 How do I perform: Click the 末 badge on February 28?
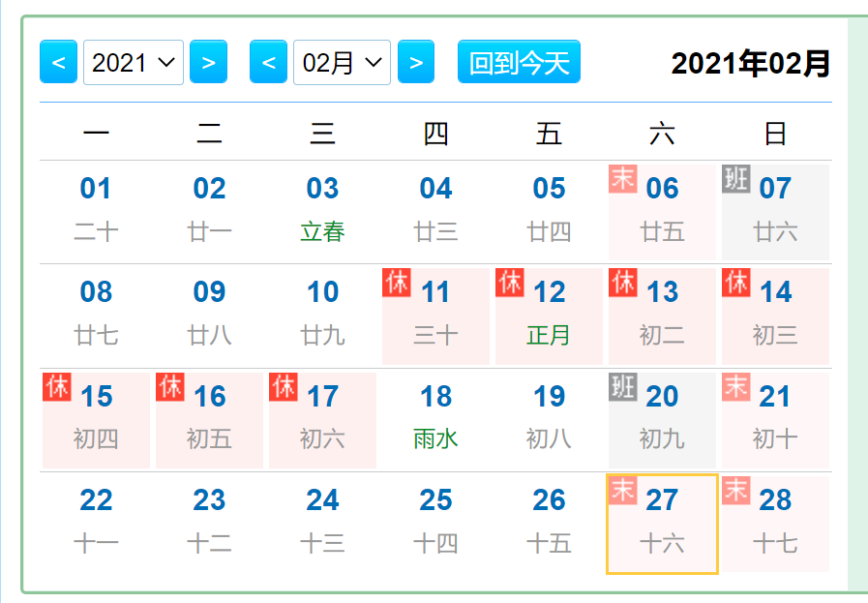[736, 492]
